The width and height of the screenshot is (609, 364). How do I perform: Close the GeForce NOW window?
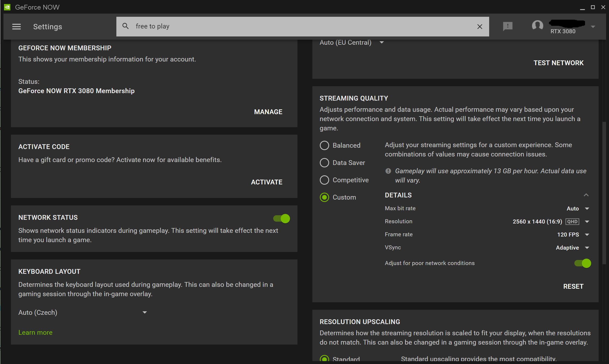click(603, 7)
